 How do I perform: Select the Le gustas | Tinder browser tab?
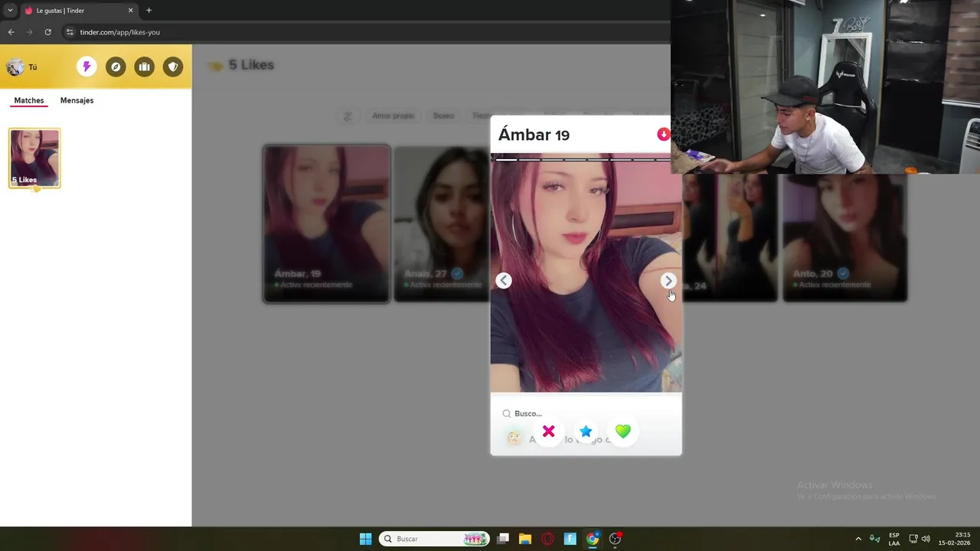[79, 11]
